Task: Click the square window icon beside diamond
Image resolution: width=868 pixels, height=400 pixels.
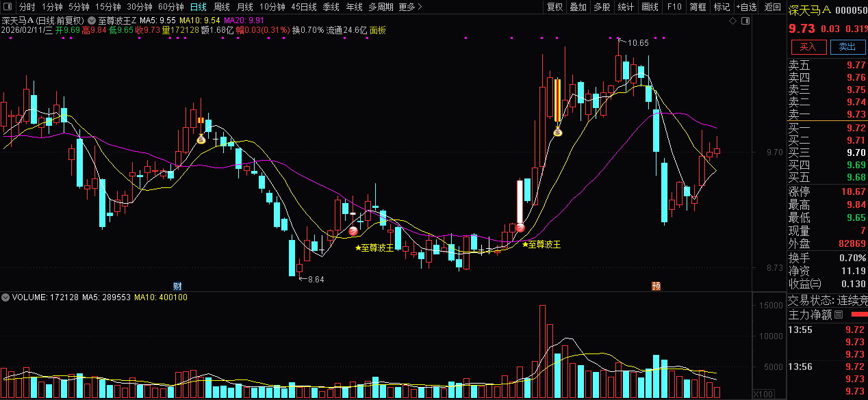Action: tap(746, 21)
